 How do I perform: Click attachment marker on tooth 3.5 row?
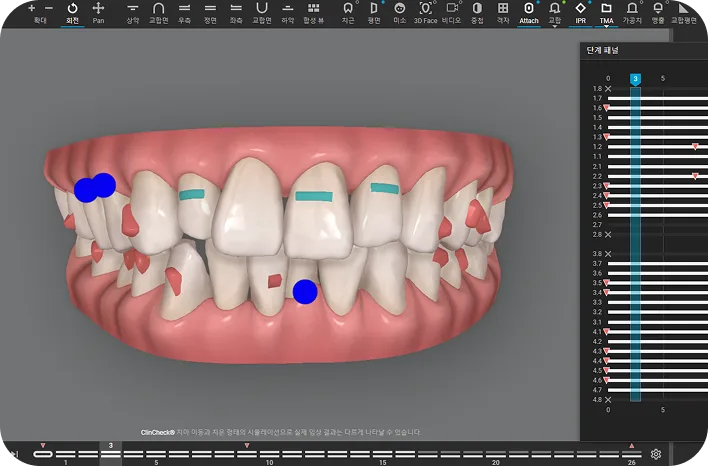point(606,283)
